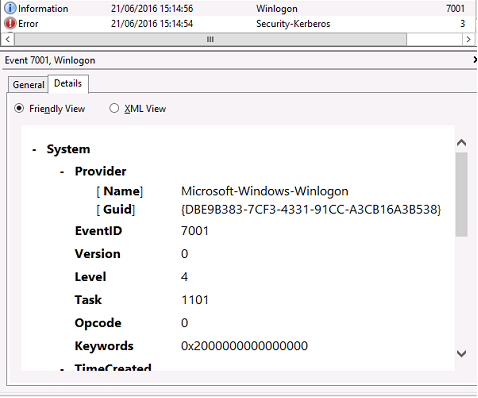This screenshot has height=398, width=478.
Task: Click the event ID 7001 in the list row
Action: 455,9
